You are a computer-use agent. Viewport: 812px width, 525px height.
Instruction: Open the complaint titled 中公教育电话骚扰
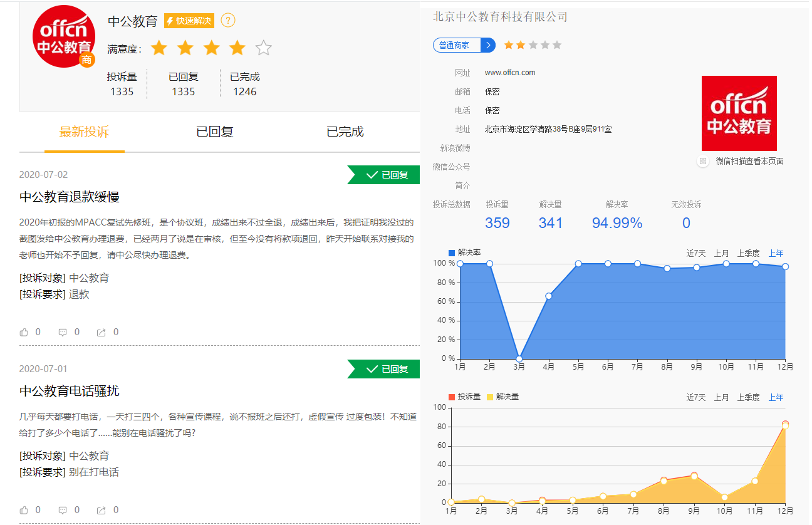click(x=70, y=391)
